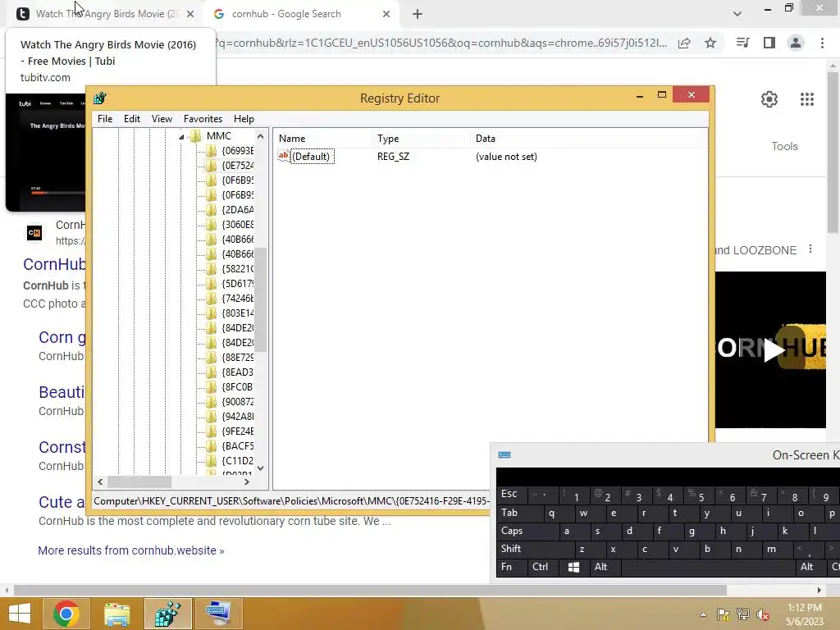Screen dimensions: 840x630
Task: Click the Fn key on On-Screen Keyboard
Action: [x=511, y=567]
